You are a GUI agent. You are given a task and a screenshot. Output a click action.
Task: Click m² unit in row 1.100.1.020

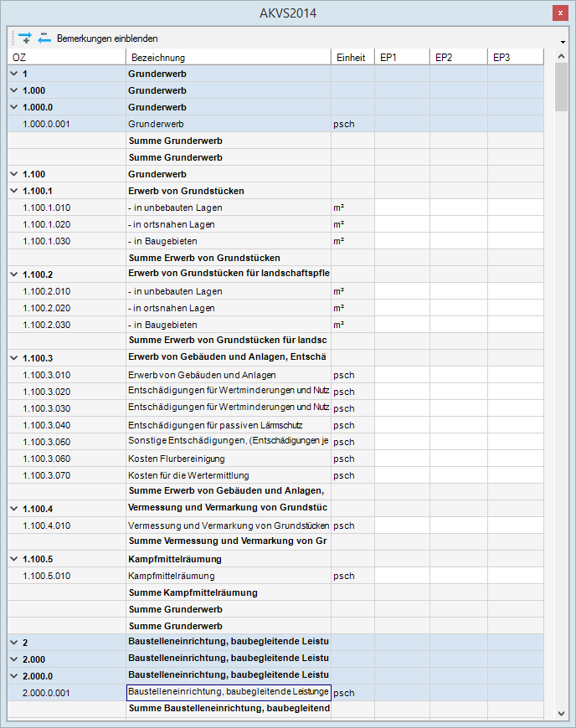338,224
